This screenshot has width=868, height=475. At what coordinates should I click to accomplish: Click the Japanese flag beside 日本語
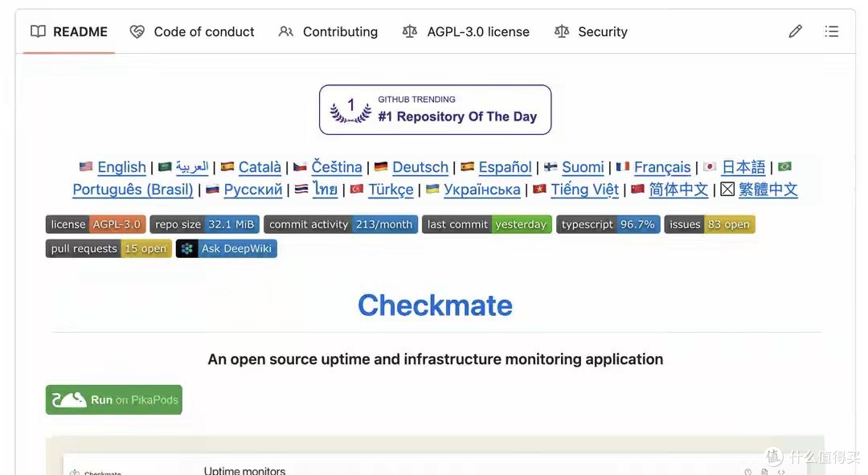710,166
